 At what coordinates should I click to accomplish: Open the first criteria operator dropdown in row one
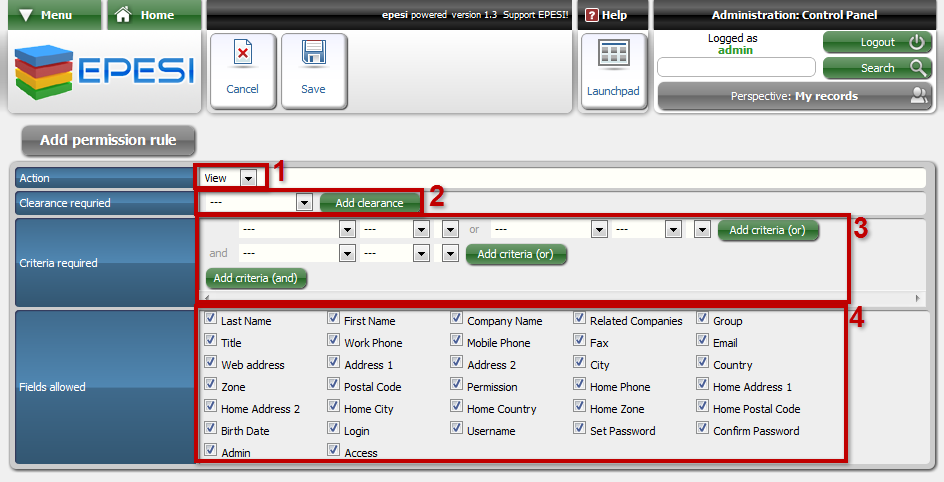(394, 229)
